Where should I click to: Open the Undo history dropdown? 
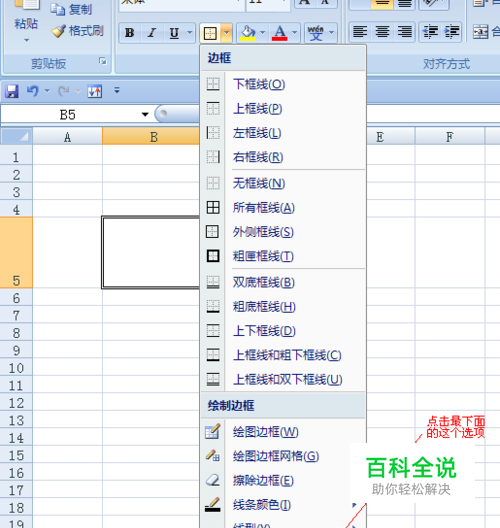point(47,91)
